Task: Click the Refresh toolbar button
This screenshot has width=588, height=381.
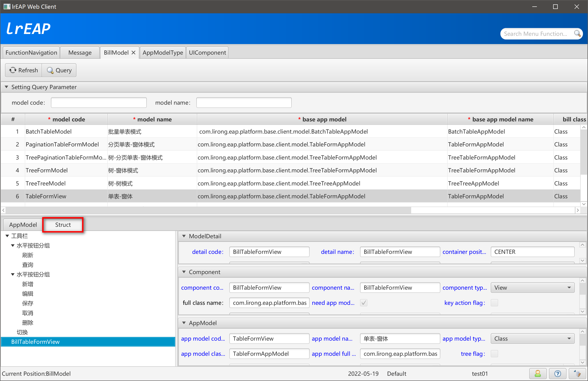Action: [x=23, y=70]
